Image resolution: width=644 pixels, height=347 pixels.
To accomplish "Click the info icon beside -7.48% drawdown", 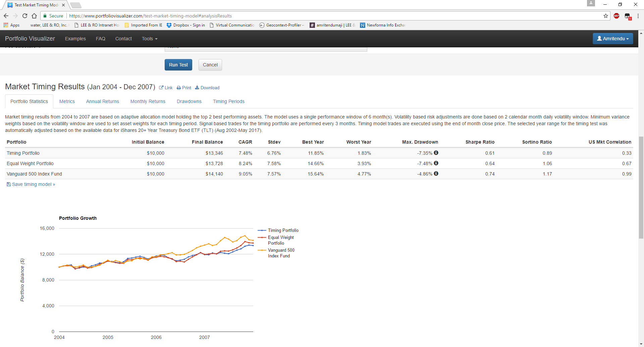I will click(436, 163).
